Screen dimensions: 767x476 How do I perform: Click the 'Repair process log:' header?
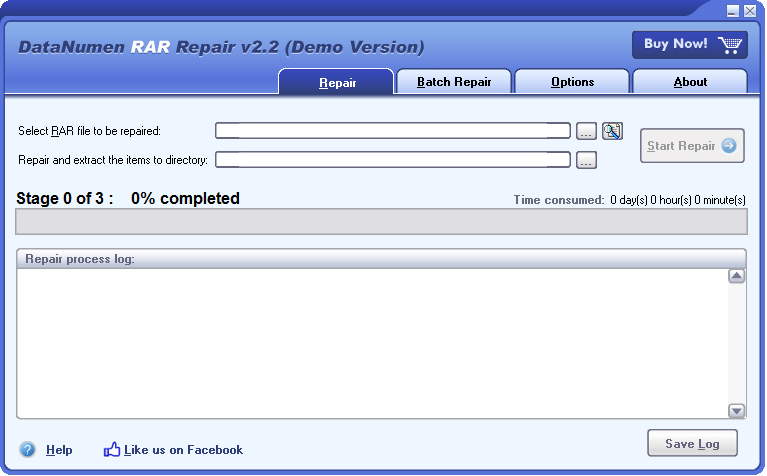click(x=80, y=259)
